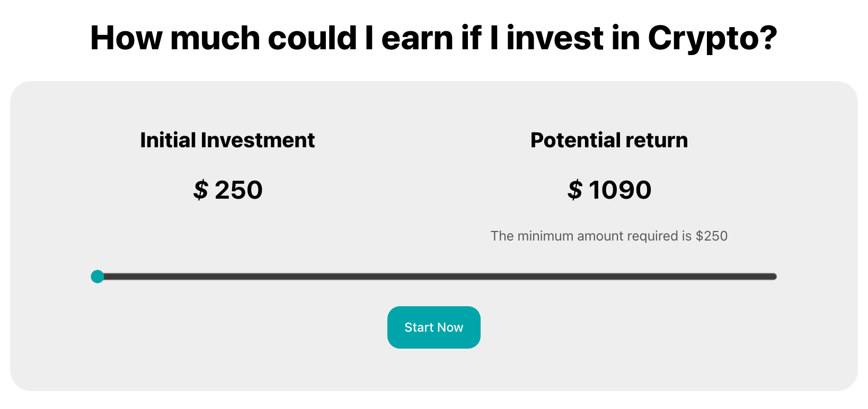This screenshot has width=868, height=409.
Task: Click the $ 250 investment amount
Action: 228,190
